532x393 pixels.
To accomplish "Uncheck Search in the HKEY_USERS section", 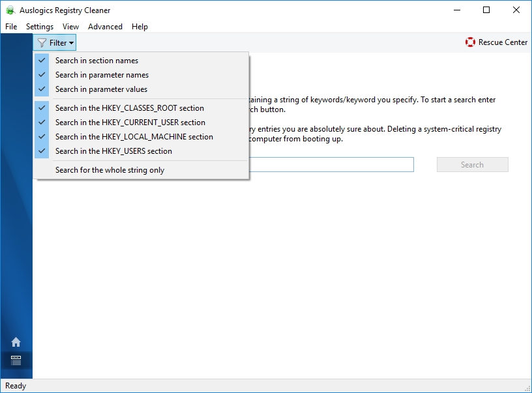I will coord(113,151).
